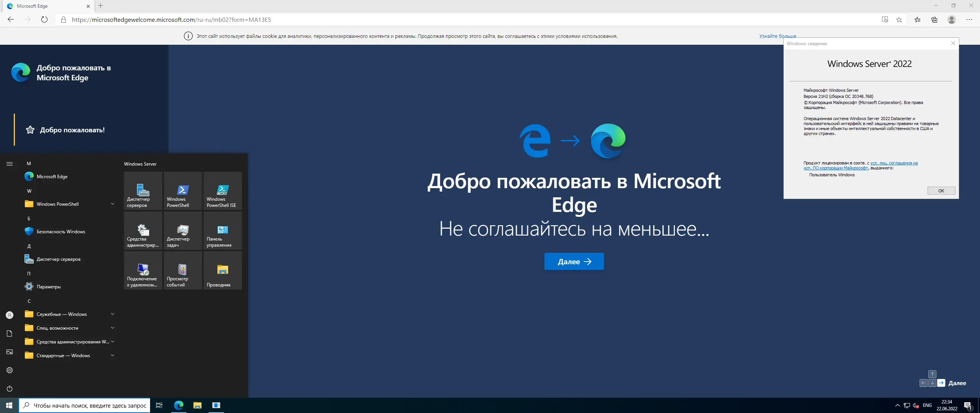980x413 pixels.
Task: Launch the Windows PowerShell ISE tile
Action: pos(222,191)
